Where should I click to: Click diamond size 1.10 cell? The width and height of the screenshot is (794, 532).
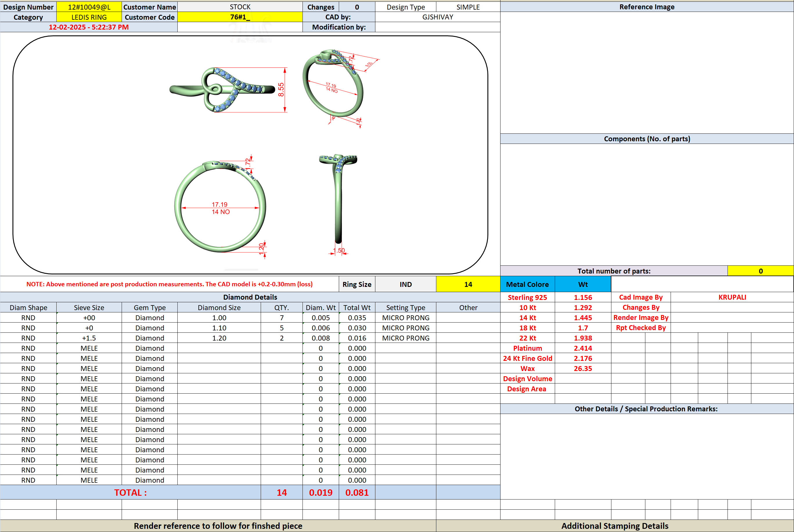219,328
